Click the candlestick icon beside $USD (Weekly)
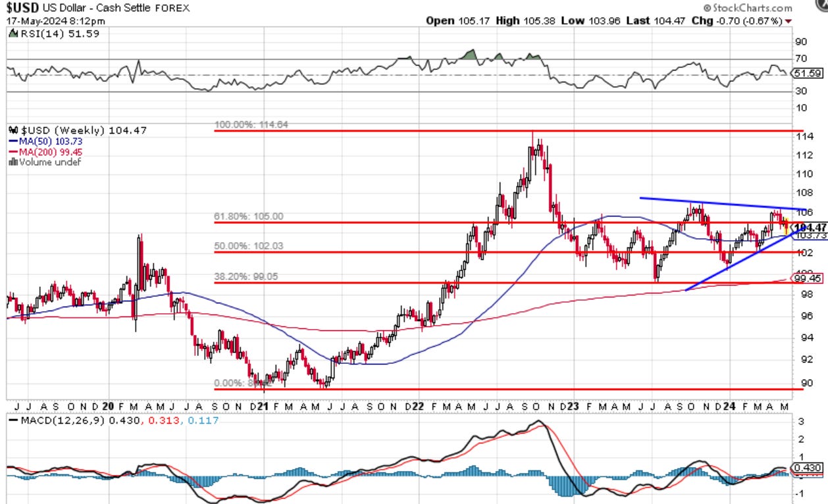This screenshot has height=504, width=828. (13, 131)
